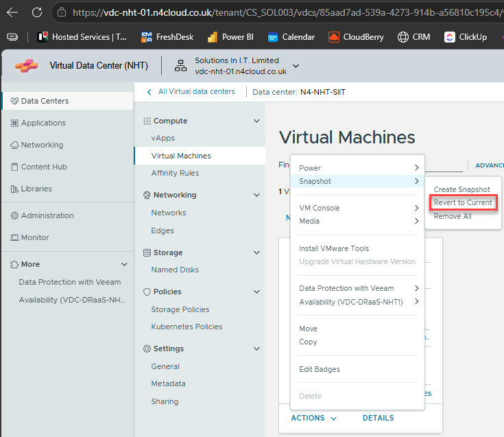Expand the VM Console submenu arrow
This screenshot has height=437, width=504.
coord(417,208)
